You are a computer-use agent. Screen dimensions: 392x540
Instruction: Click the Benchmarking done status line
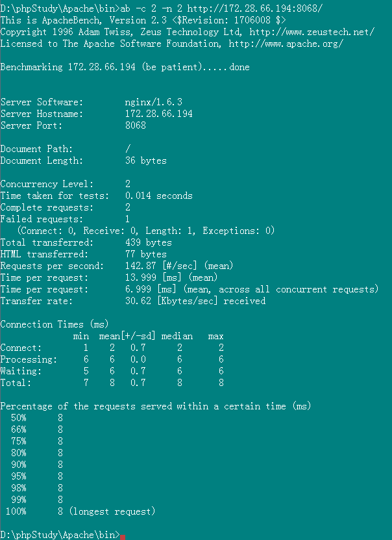pyautogui.click(x=125, y=67)
